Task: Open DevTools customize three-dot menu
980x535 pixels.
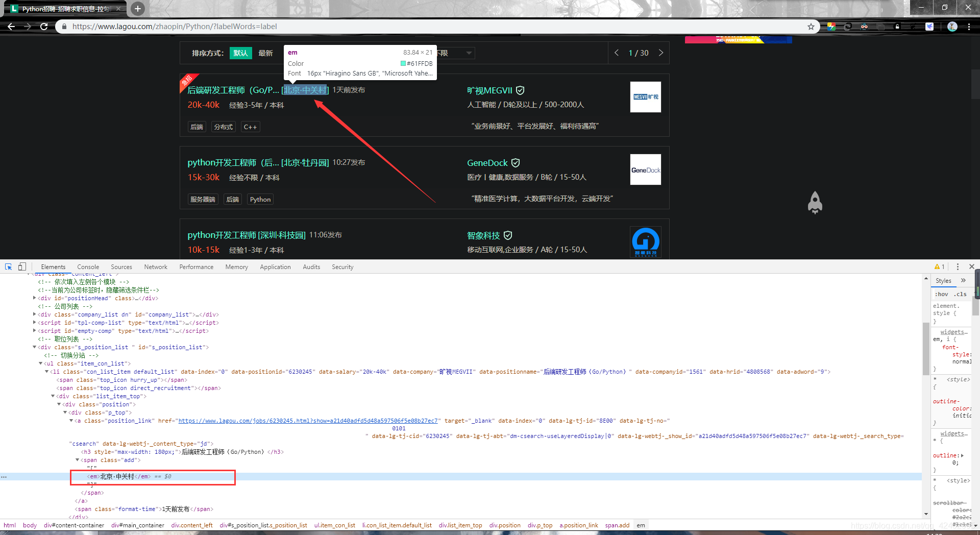Action: (958, 266)
